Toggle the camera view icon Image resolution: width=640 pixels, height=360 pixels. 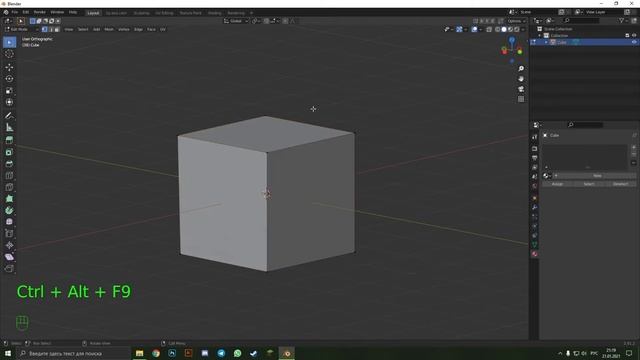click(521, 89)
